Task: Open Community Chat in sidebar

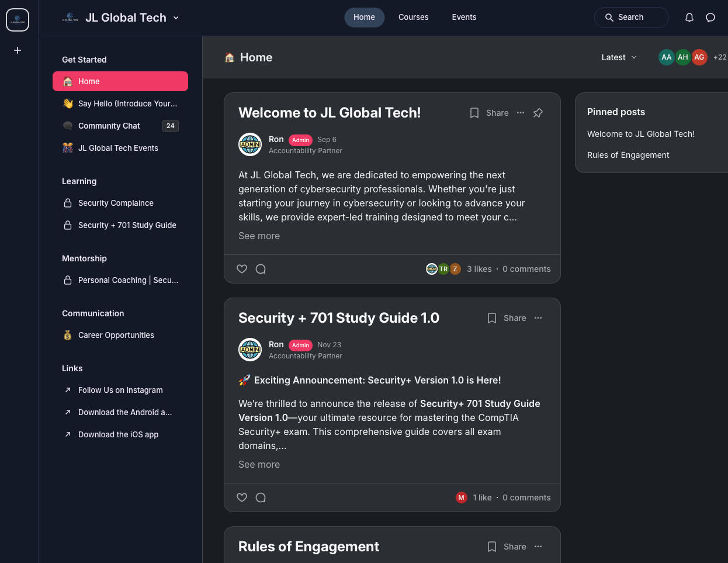Action: point(109,126)
